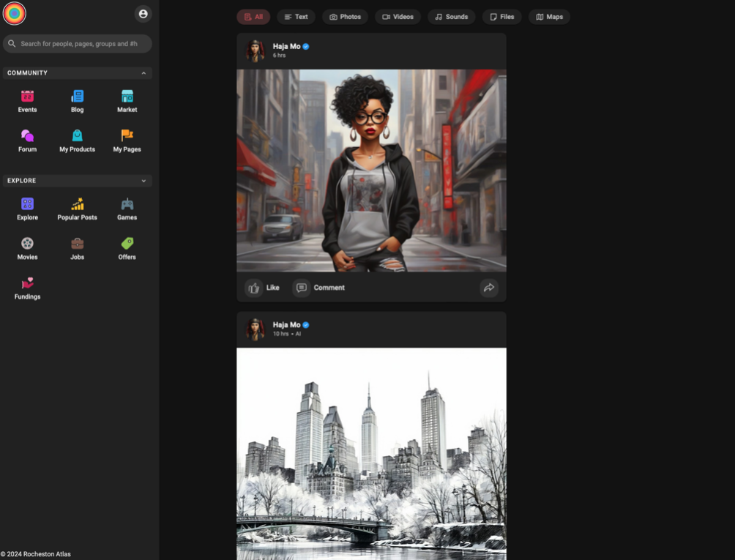Open the city skyline sketch image

coord(371,453)
